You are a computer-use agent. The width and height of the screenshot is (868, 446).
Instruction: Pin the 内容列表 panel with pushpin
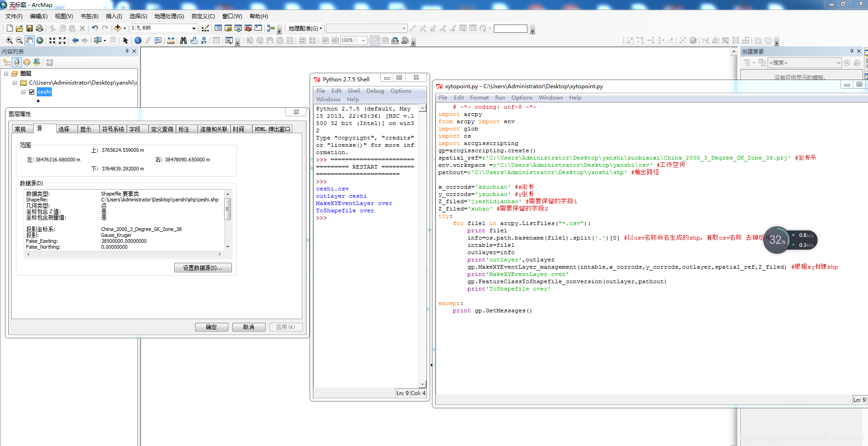[127, 51]
